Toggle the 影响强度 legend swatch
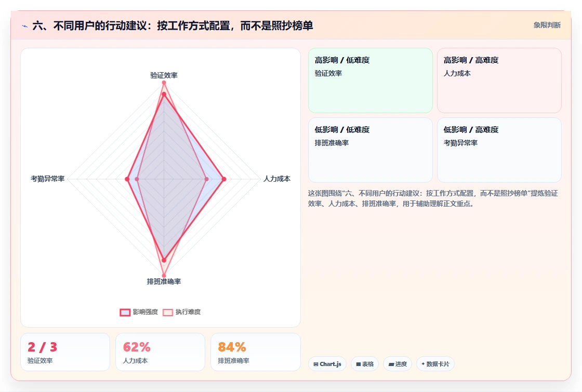The width and height of the screenshot is (582, 392). (125, 312)
